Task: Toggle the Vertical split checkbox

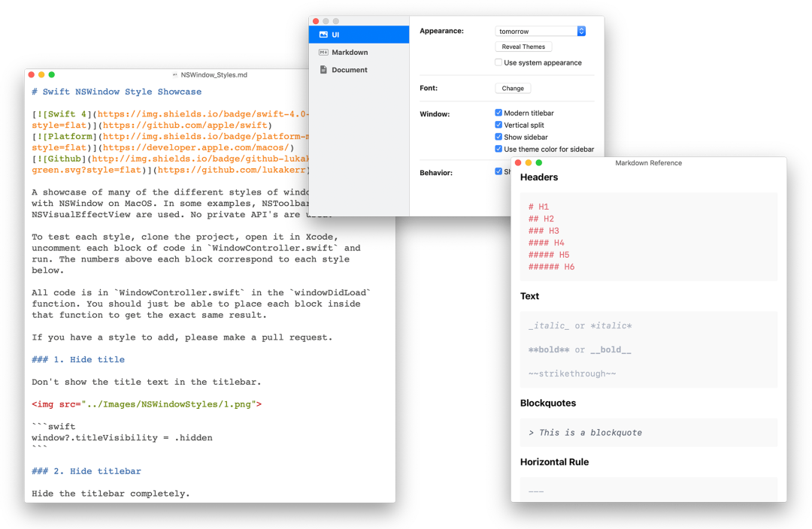Action: click(498, 125)
